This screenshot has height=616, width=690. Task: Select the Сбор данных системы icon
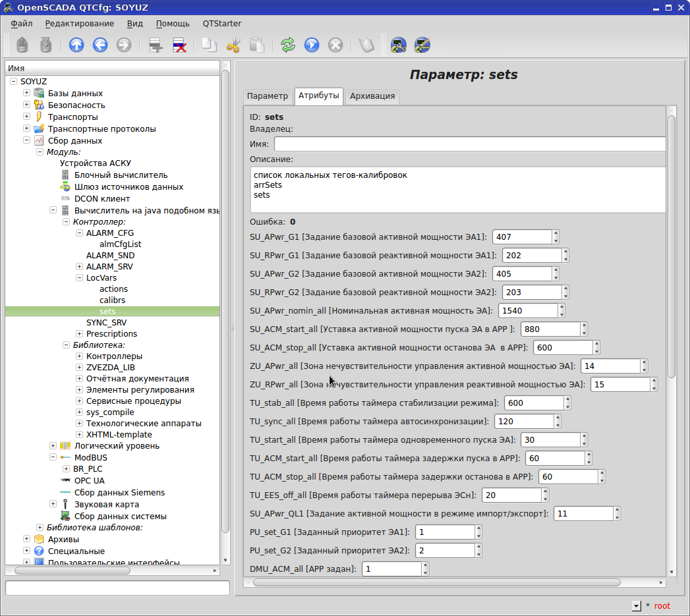point(65,516)
